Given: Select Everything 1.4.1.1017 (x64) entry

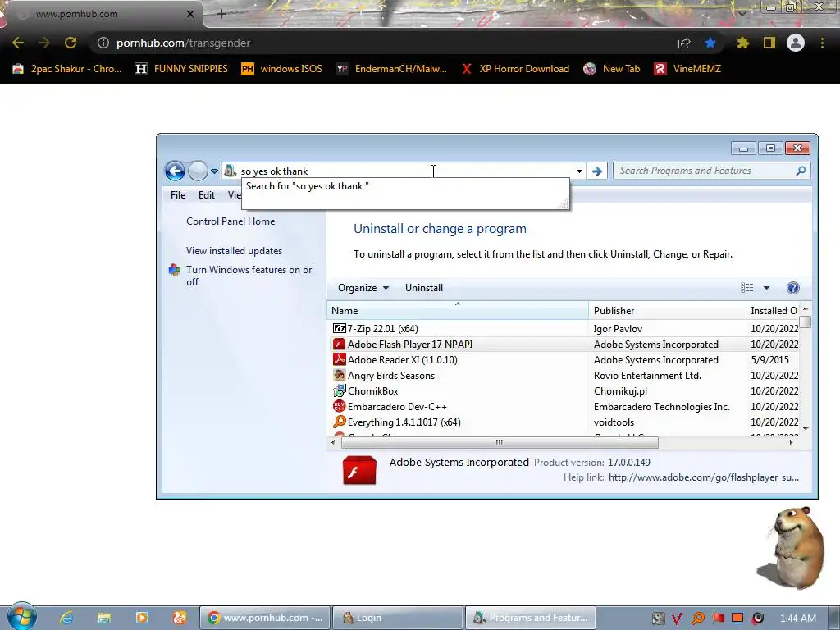Looking at the screenshot, I should point(564,422).
